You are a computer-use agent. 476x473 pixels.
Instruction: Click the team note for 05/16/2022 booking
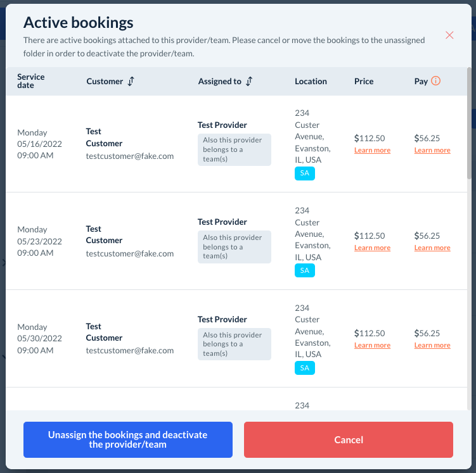[234, 149]
